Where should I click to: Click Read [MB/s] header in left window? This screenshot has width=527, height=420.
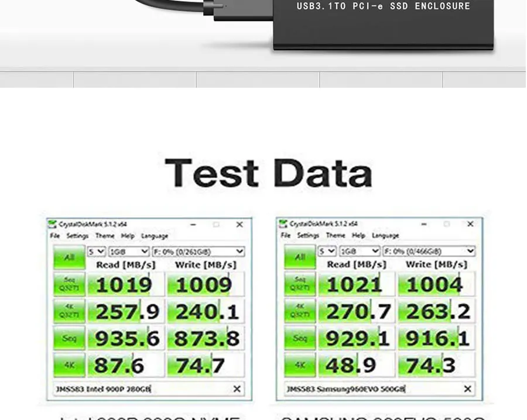pyautogui.click(x=126, y=265)
